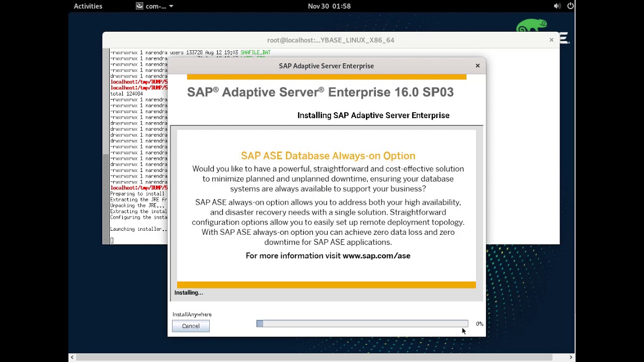Open the com-... application menu in top bar
This screenshot has width=644, height=362.
(155, 6)
